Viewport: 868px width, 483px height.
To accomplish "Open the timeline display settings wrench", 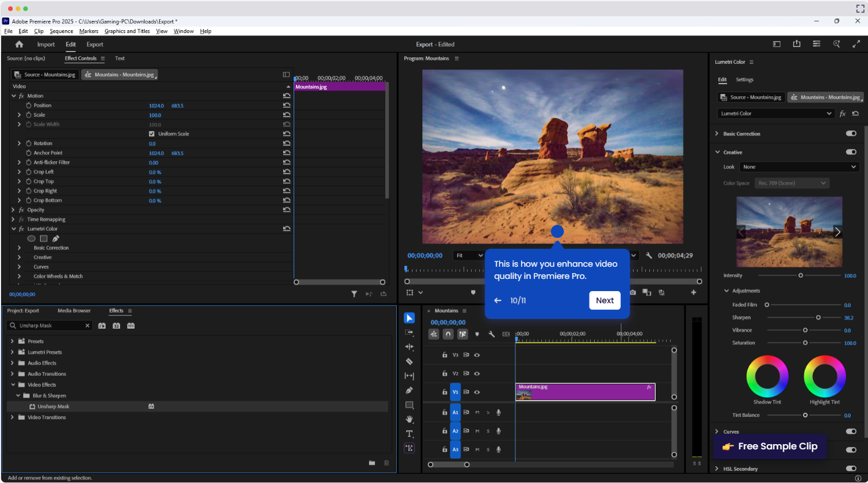I will tap(491, 335).
